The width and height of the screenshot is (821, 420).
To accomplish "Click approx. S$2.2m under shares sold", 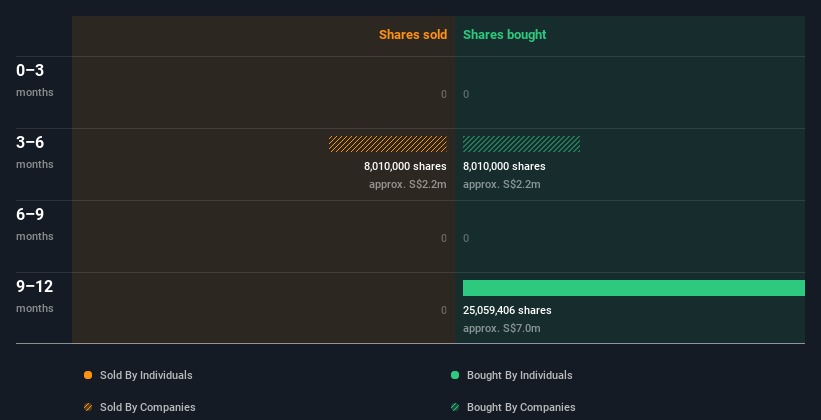I will (x=408, y=184).
